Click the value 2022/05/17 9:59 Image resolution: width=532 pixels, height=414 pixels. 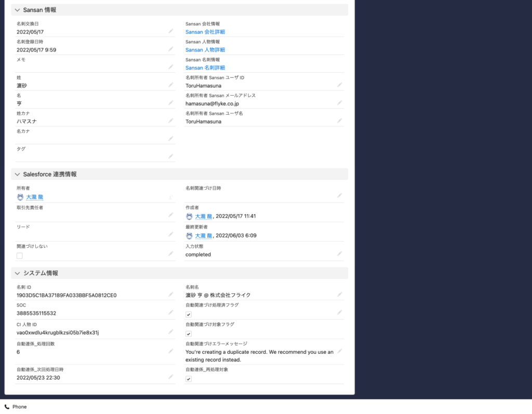36,50
